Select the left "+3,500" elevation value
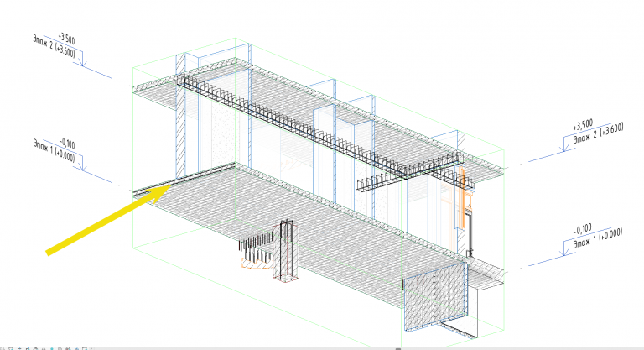Image resolution: width=644 pixels, height=350 pixels. [66, 39]
